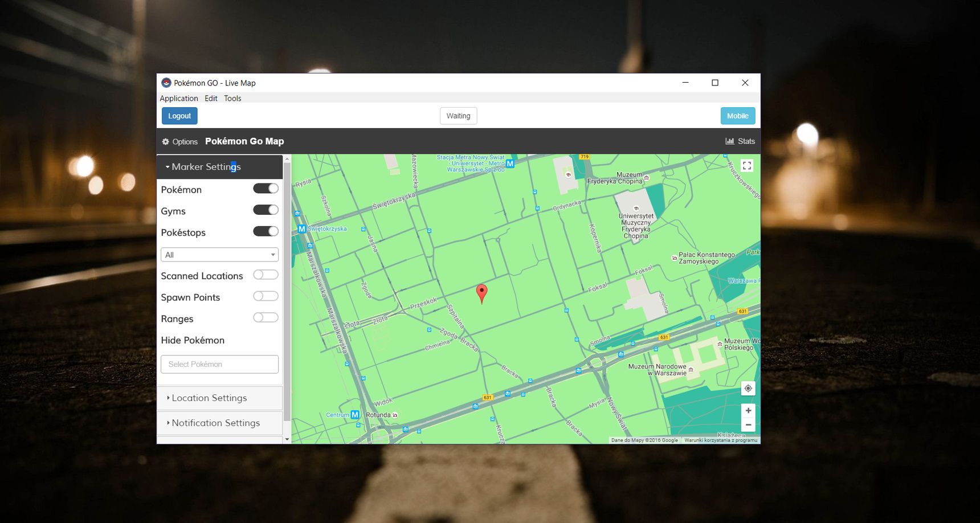Click sidebar scrollbar down arrow
The width and height of the screenshot is (980, 523).
[287, 439]
